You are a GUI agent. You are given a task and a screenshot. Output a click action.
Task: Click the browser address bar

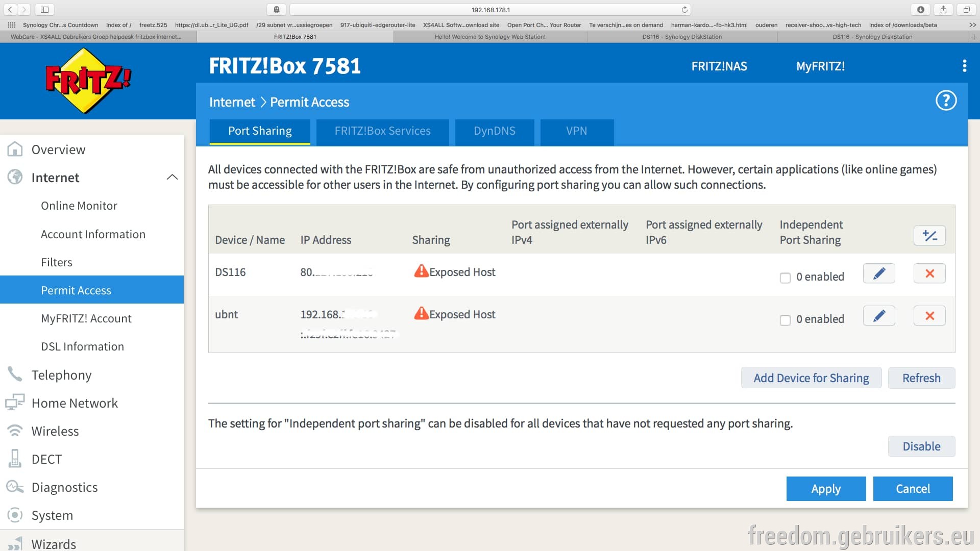coord(490,10)
